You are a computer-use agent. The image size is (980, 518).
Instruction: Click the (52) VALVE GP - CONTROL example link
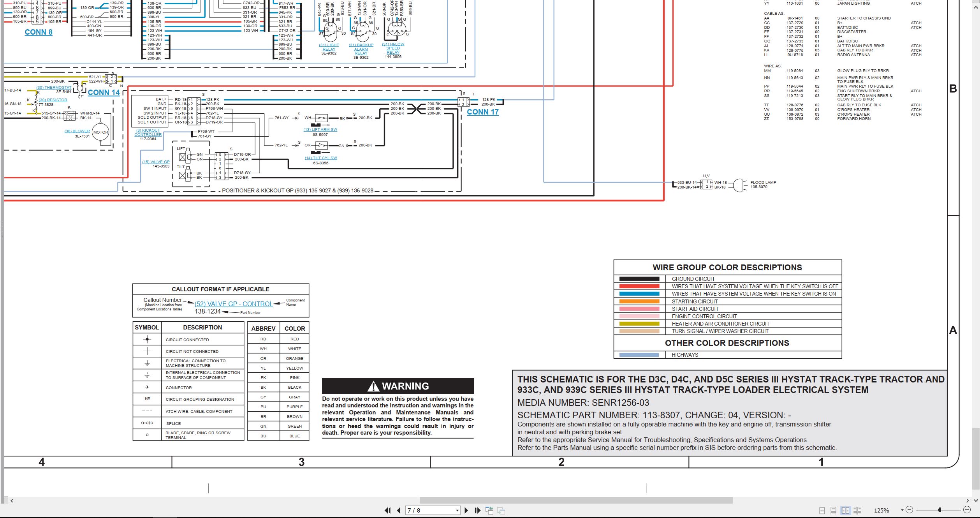[234, 304]
